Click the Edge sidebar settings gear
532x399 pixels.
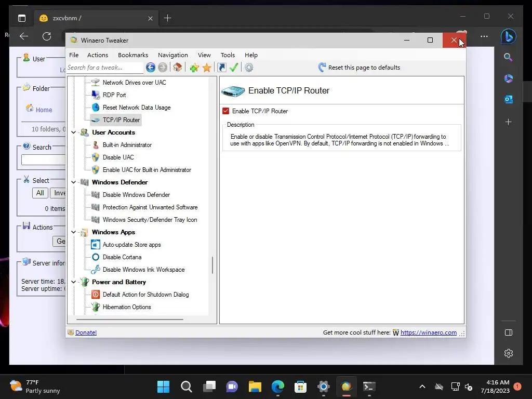tap(508, 353)
